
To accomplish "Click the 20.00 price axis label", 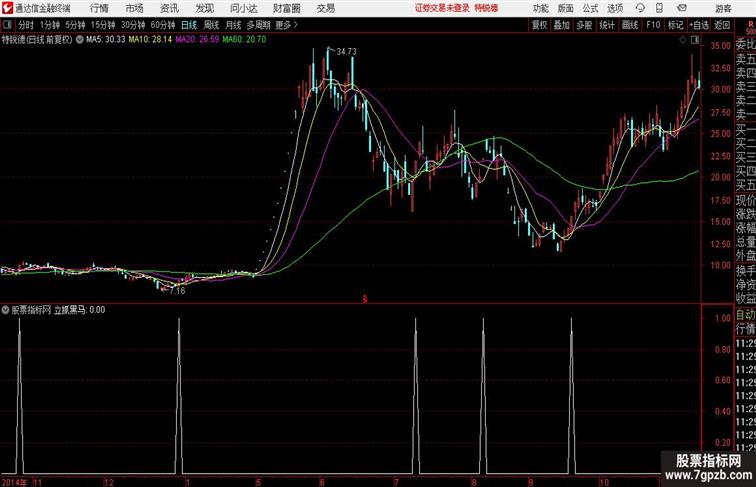I will [720, 177].
